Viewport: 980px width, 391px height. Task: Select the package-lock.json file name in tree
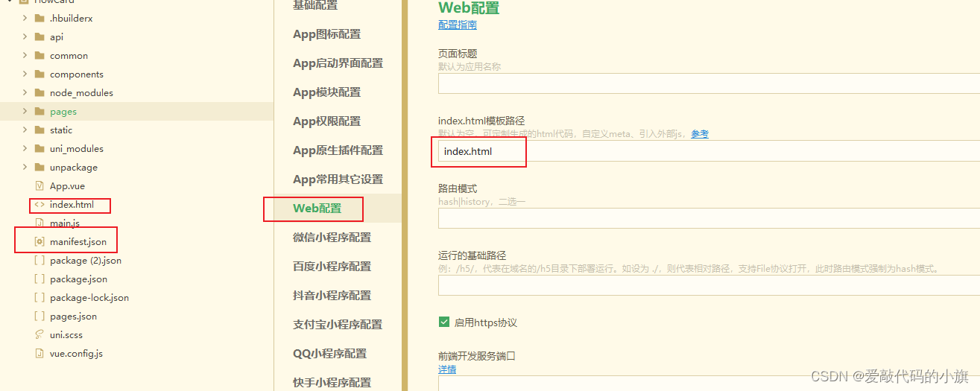pyautogui.click(x=89, y=297)
